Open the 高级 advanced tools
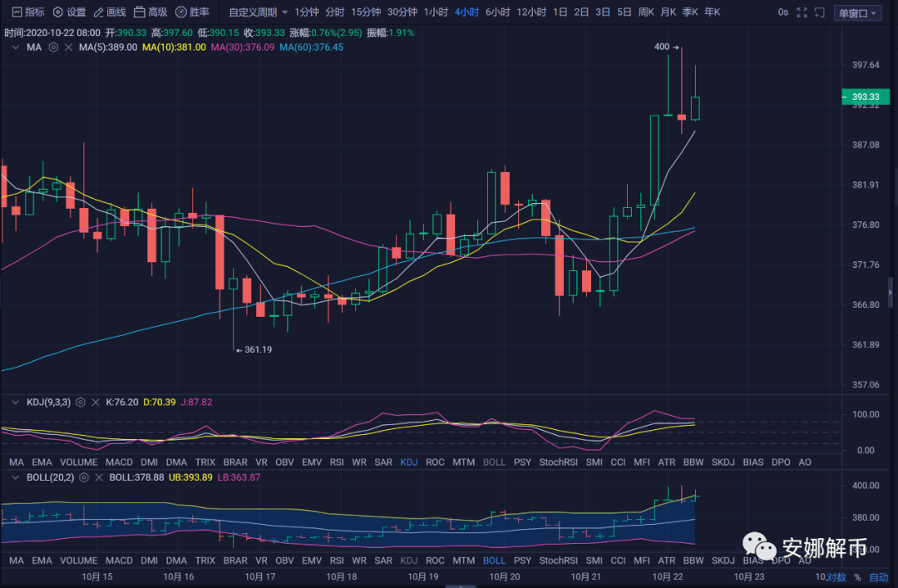898x588 pixels. [152, 12]
